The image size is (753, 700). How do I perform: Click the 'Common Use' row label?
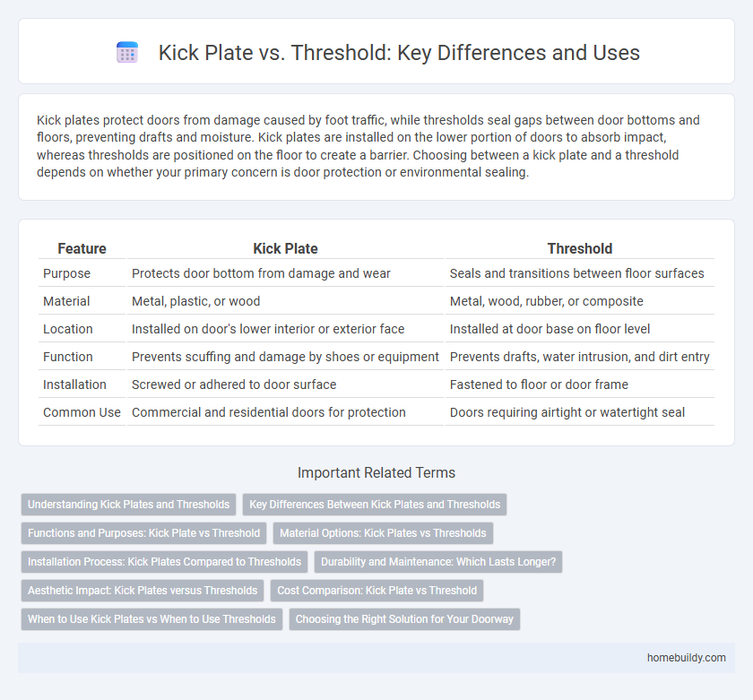(x=82, y=412)
